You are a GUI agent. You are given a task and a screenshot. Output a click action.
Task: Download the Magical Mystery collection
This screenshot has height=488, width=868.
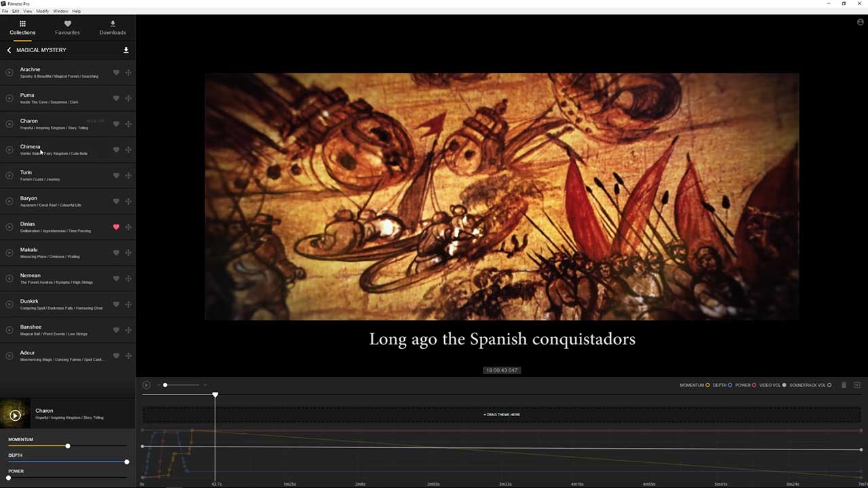coord(126,49)
